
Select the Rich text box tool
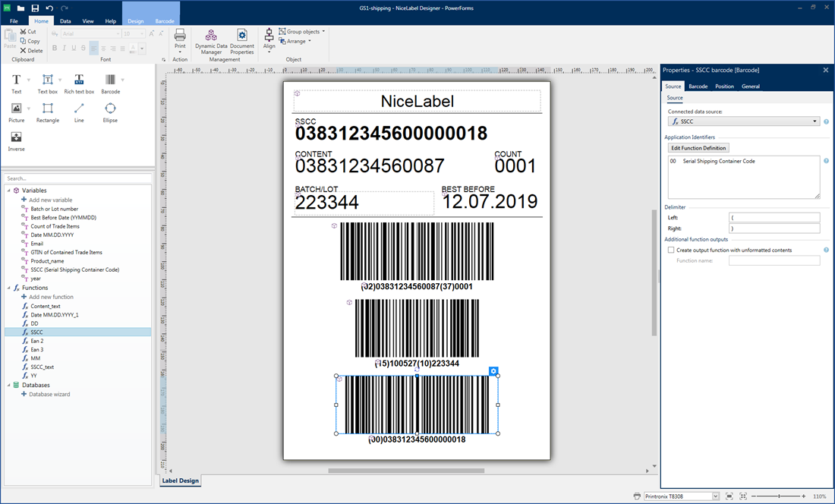click(79, 83)
